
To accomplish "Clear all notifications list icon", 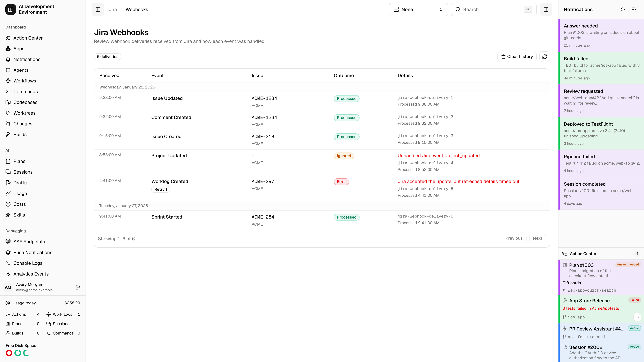I will tap(634, 10).
